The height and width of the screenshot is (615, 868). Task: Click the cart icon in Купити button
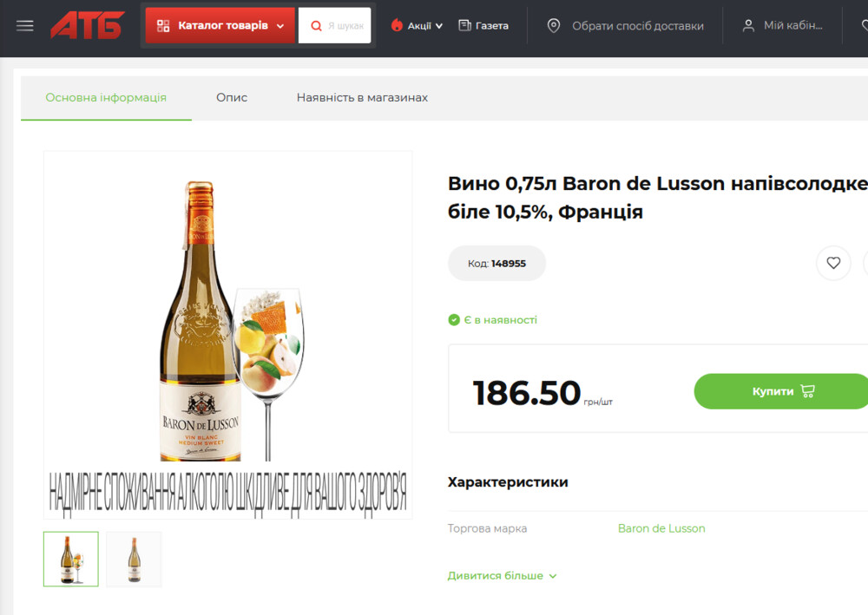[x=807, y=391]
